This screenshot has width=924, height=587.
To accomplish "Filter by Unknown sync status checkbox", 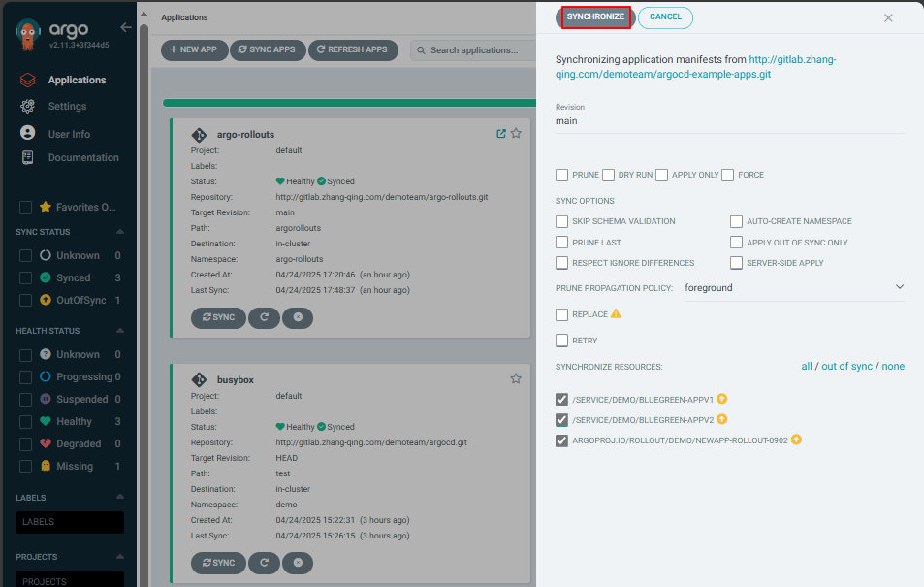I will [25, 255].
